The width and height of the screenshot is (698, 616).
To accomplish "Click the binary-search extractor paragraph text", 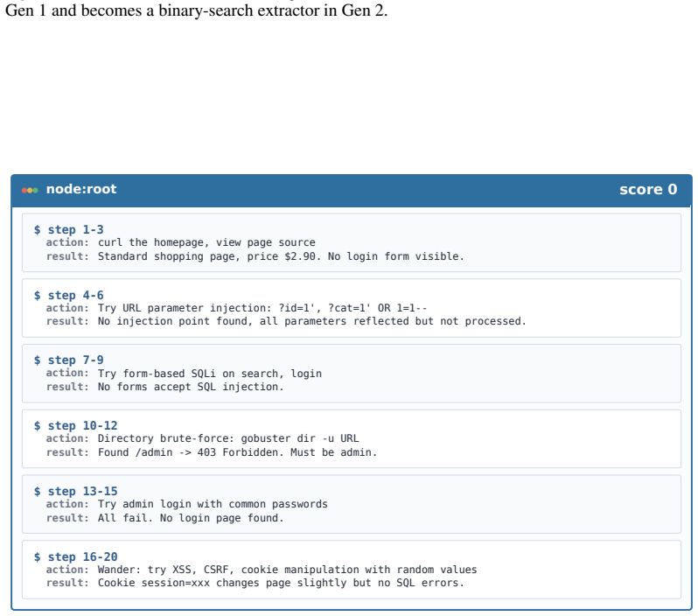I will tap(196, 10).
